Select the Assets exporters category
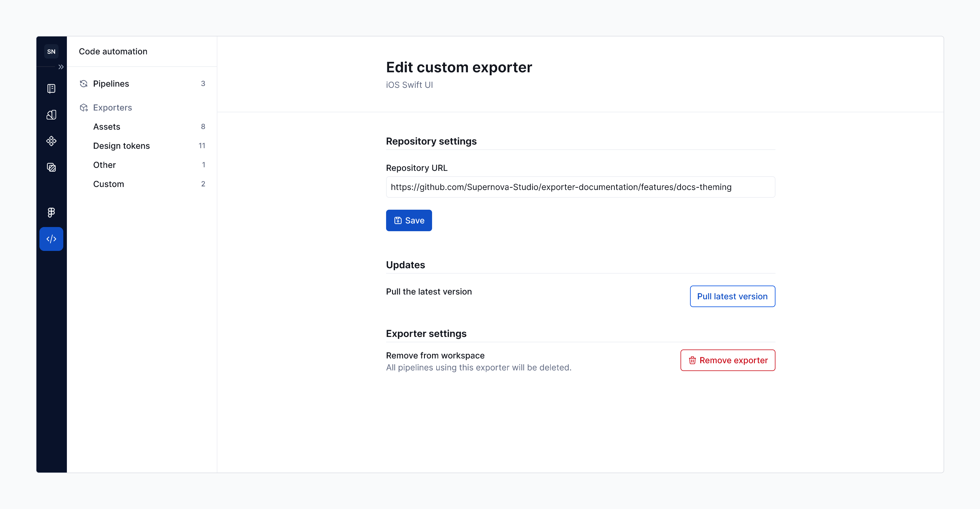The height and width of the screenshot is (509, 980). [107, 126]
